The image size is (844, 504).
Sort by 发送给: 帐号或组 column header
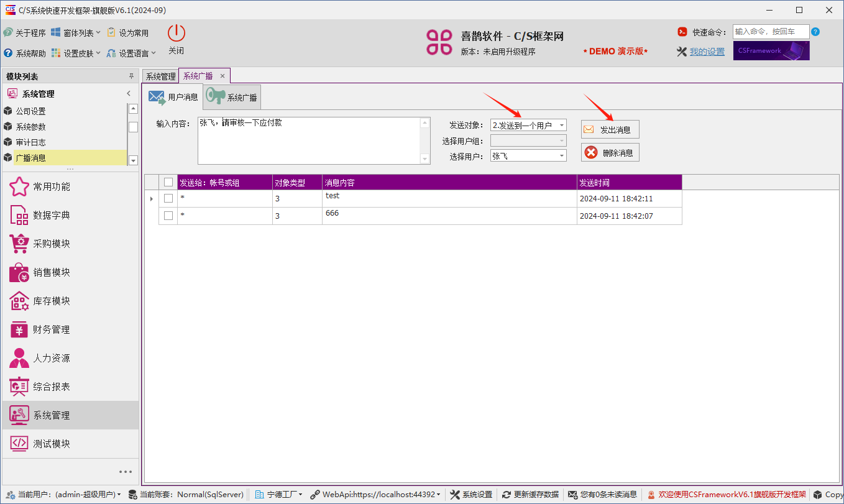[x=225, y=183]
